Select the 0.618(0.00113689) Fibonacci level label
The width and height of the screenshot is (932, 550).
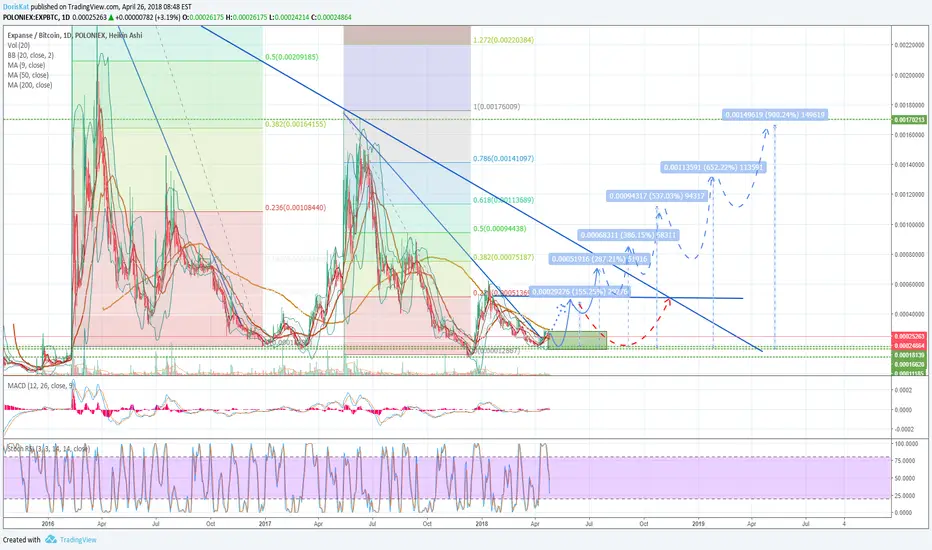coord(503,200)
